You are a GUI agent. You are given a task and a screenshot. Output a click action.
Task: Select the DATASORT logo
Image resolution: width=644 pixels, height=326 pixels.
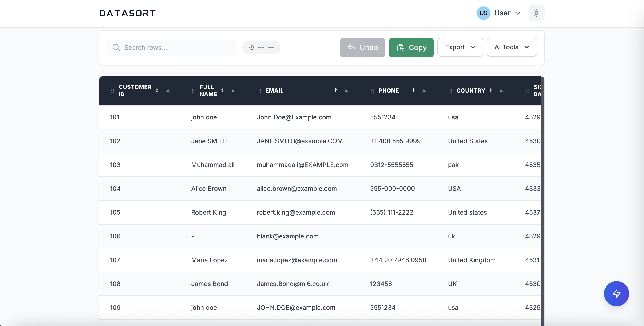[127, 13]
